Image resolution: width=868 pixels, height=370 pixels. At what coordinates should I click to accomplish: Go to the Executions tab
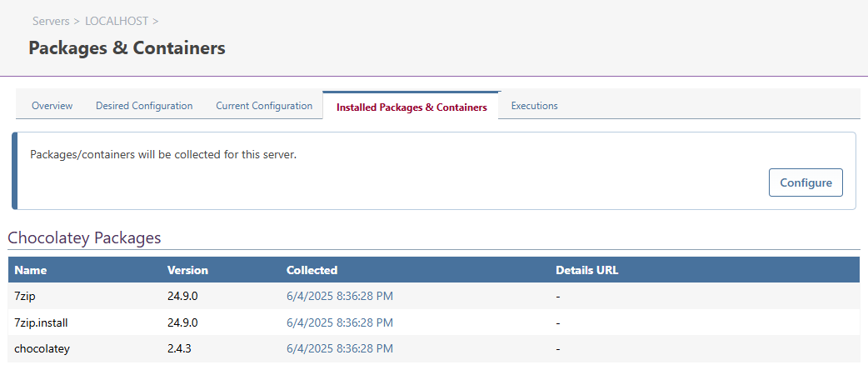click(x=534, y=105)
